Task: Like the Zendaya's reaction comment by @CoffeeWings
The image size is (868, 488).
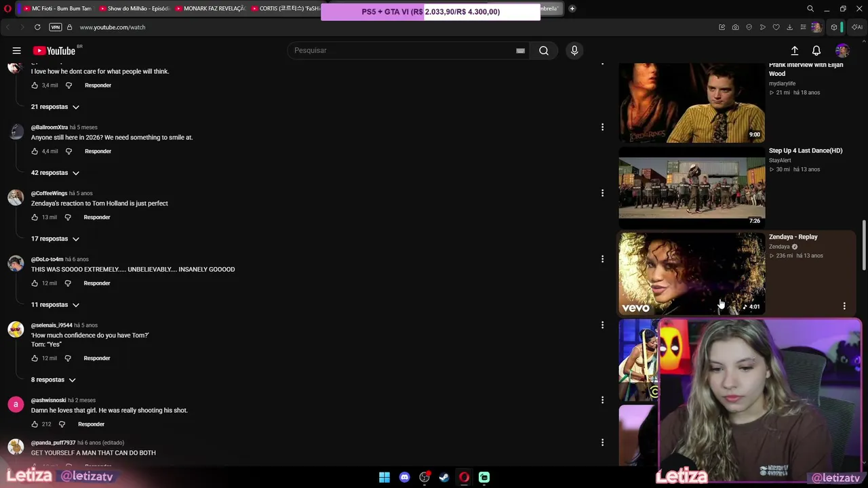Action: (x=35, y=218)
